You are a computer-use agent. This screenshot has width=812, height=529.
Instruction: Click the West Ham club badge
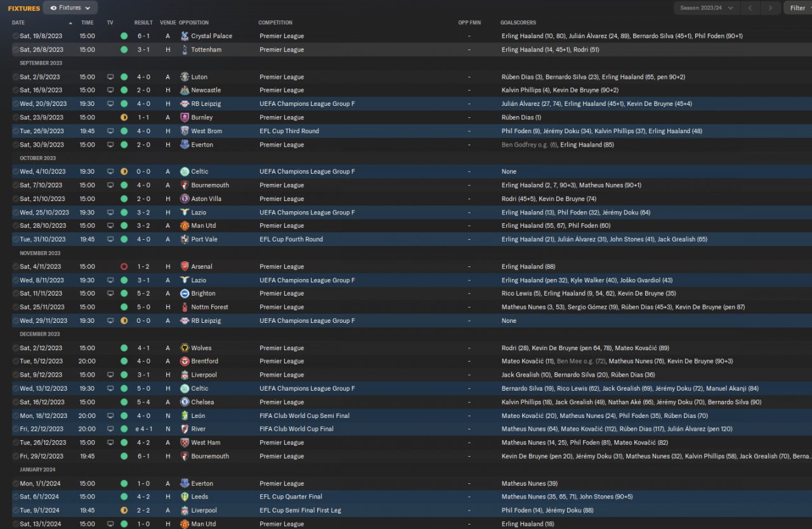pos(185,443)
